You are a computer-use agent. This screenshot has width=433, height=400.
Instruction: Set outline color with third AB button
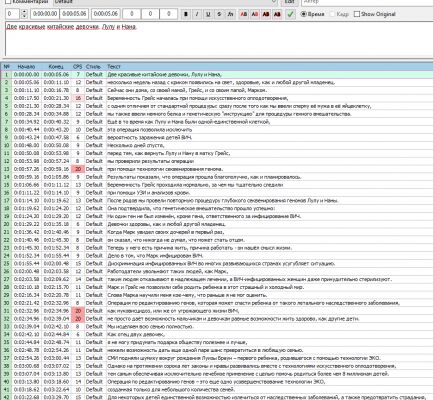266,14
